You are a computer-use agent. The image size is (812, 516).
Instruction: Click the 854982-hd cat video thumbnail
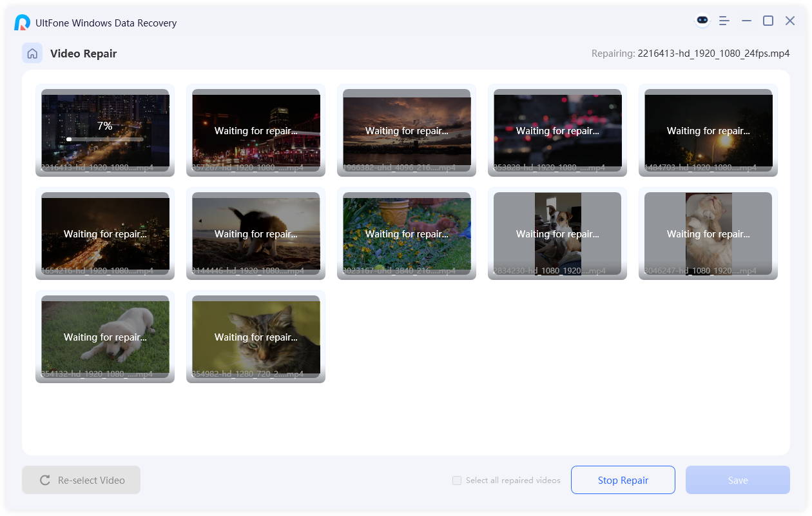(x=256, y=337)
